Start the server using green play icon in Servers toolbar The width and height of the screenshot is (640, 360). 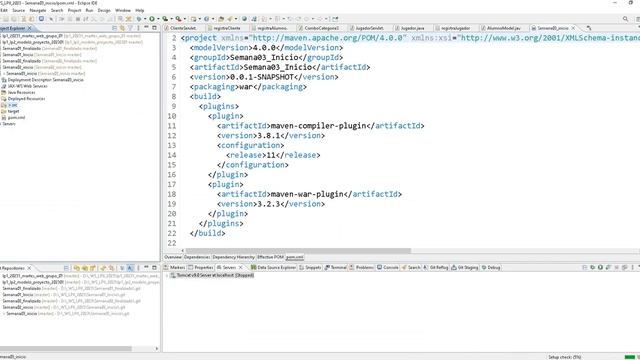(x=600, y=267)
